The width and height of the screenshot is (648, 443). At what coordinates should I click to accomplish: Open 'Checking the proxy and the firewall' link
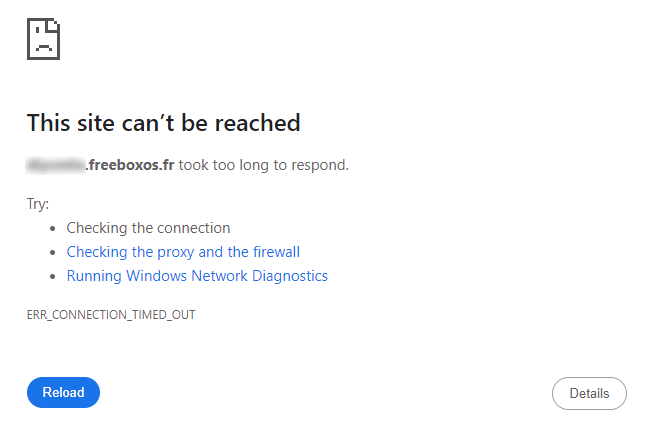(183, 252)
